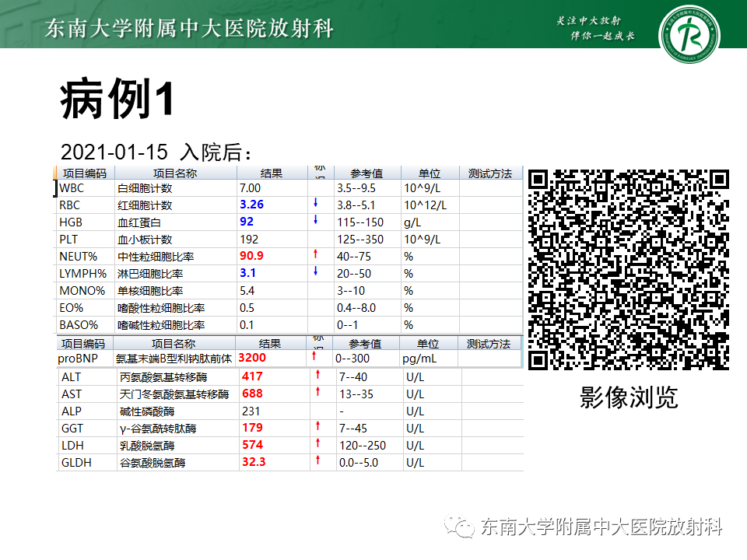Click the 2021-01-15 入院后 date heading
Screen dimensions: 747x560
156,152
